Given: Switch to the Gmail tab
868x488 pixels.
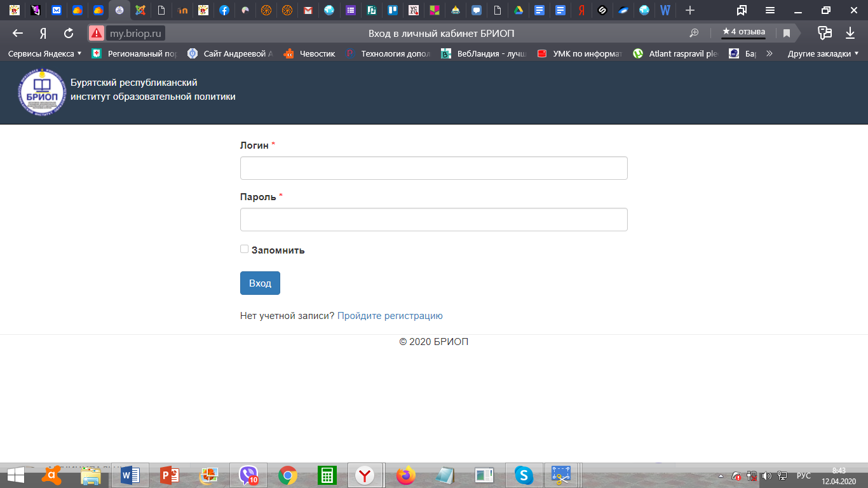Looking at the screenshot, I should [x=308, y=10].
